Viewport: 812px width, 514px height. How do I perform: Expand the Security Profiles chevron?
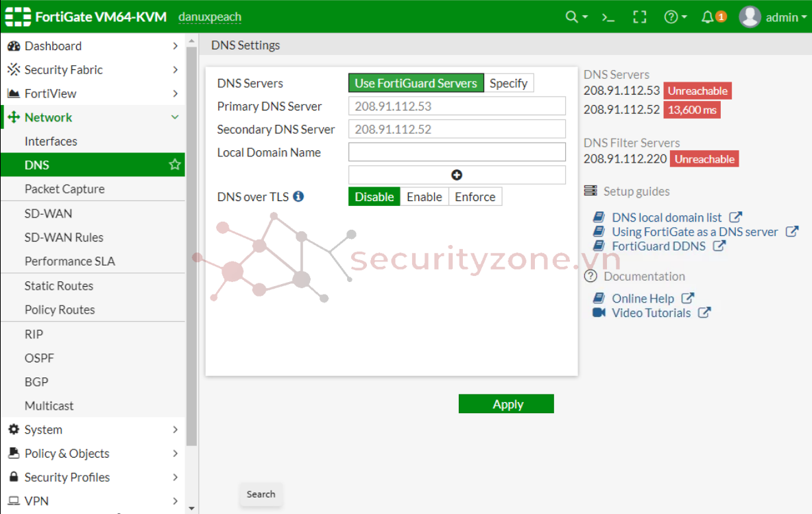175,477
